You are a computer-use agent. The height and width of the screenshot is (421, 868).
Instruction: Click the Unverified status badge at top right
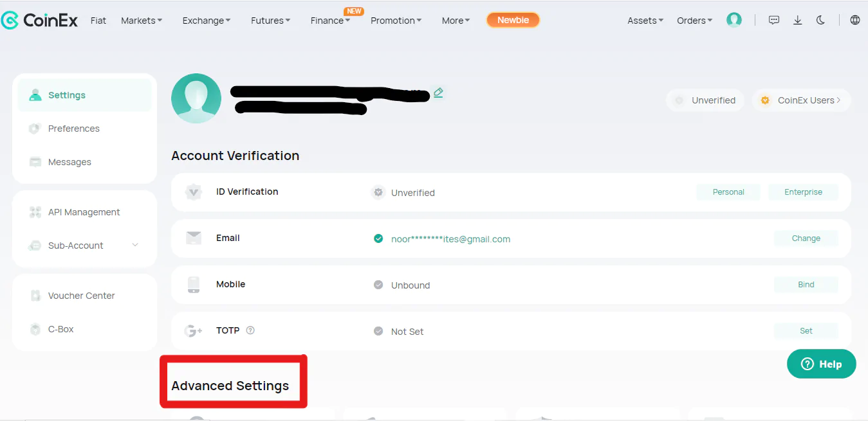(705, 100)
